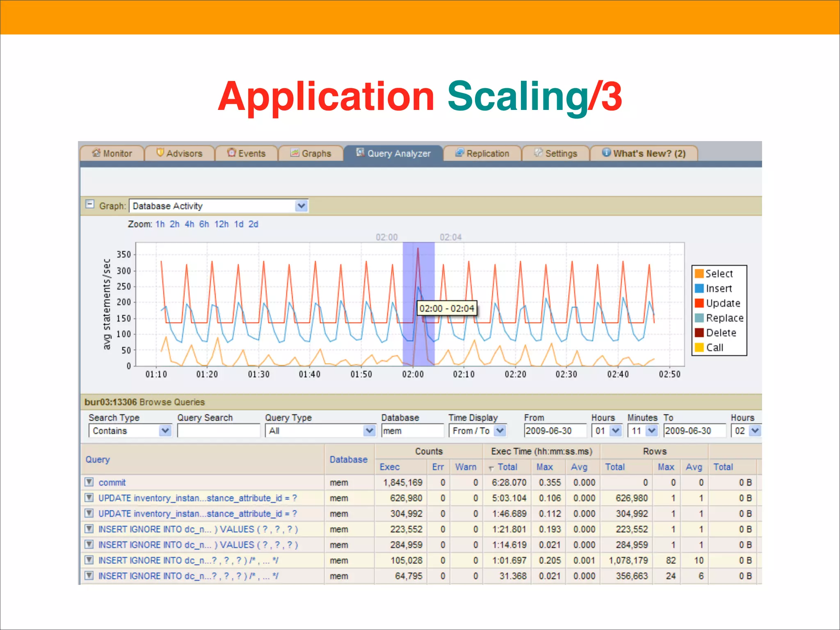Expand the commit row arrow menu

(x=89, y=482)
